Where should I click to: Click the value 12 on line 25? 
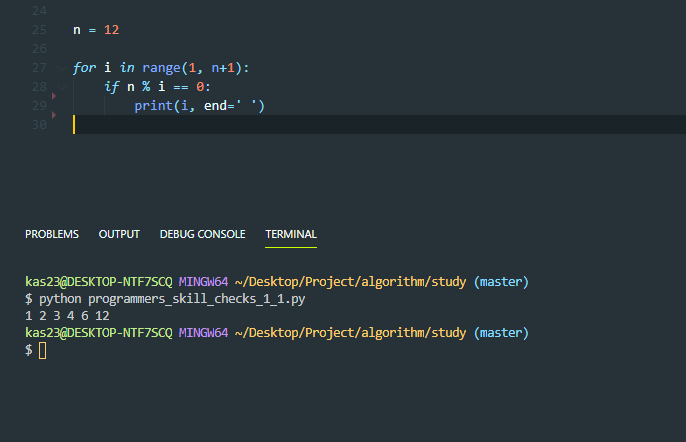pyautogui.click(x=112, y=30)
